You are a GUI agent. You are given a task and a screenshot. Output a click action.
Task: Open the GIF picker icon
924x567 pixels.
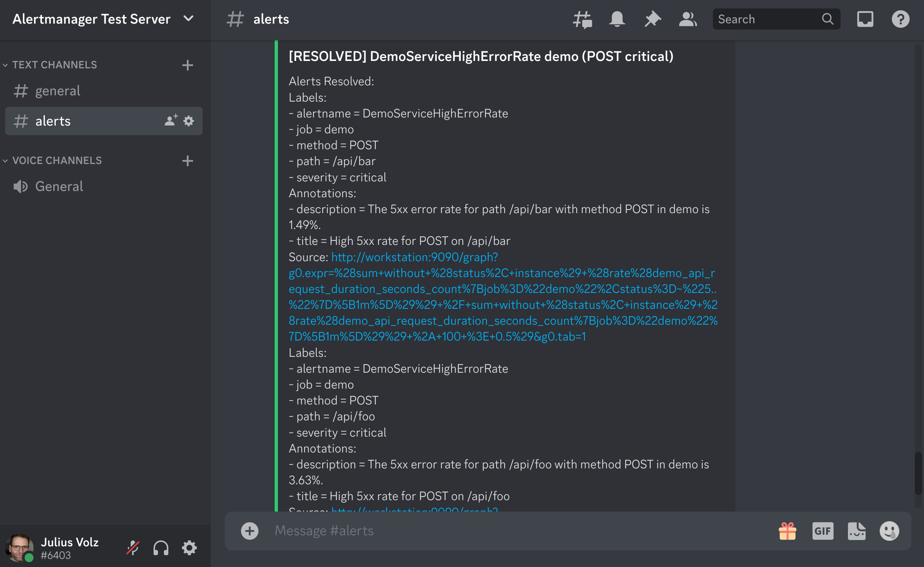[x=823, y=530]
